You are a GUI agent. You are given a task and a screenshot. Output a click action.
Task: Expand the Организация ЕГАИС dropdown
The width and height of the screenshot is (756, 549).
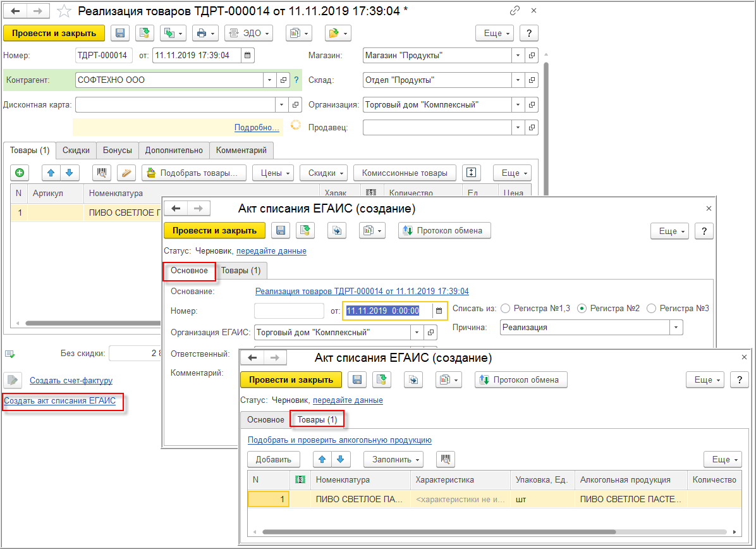pyautogui.click(x=417, y=333)
